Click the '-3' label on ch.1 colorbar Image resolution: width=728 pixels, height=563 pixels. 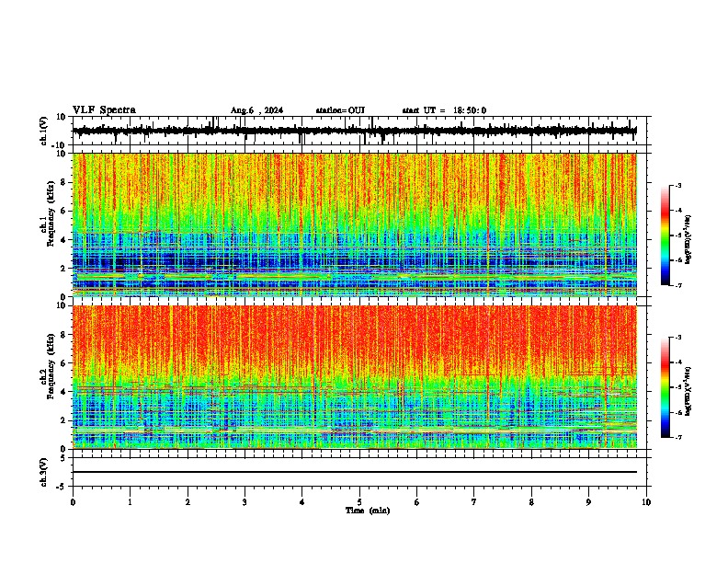coord(678,185)
